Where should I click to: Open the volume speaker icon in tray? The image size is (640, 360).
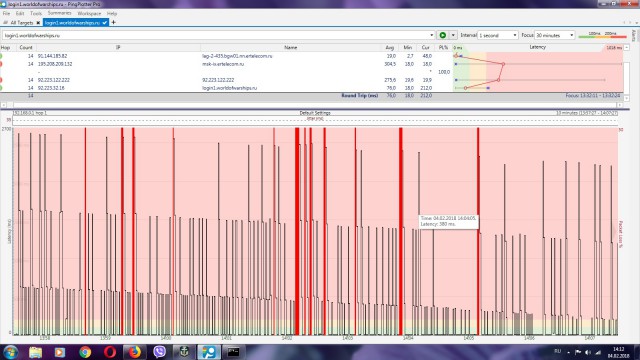pyautogui.click(x=588, y=352)
